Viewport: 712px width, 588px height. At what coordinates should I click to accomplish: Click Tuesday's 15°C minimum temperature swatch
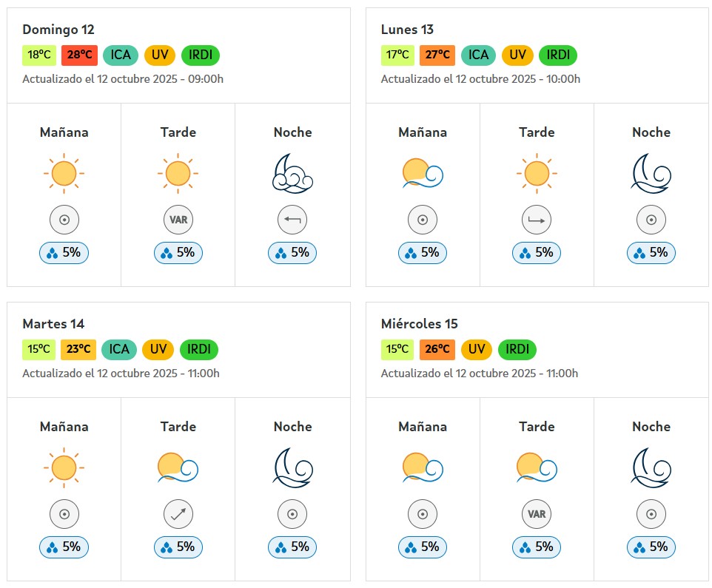click(39, 349)
